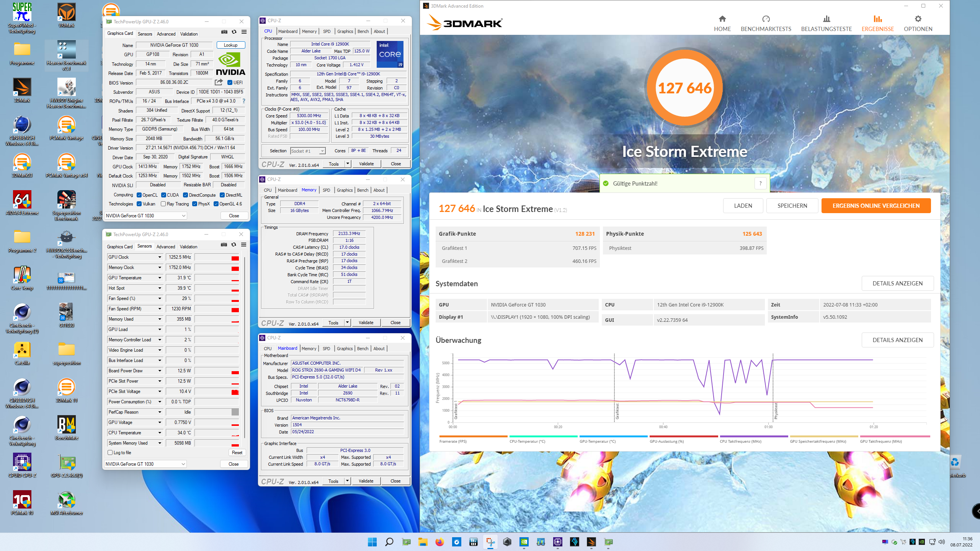Toggle OpenCL checkbox in GPU-Z
Viewport: 980px width, 551px height.
(139, 195)
